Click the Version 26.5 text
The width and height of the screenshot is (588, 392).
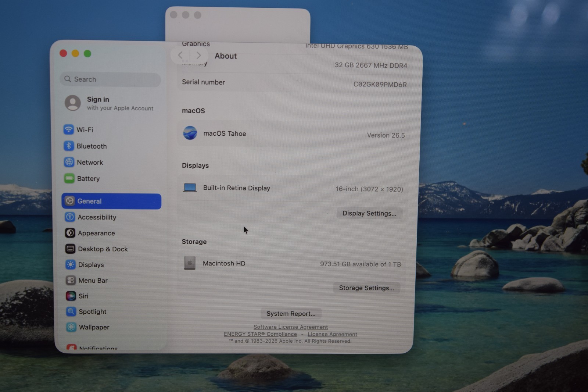386,135
